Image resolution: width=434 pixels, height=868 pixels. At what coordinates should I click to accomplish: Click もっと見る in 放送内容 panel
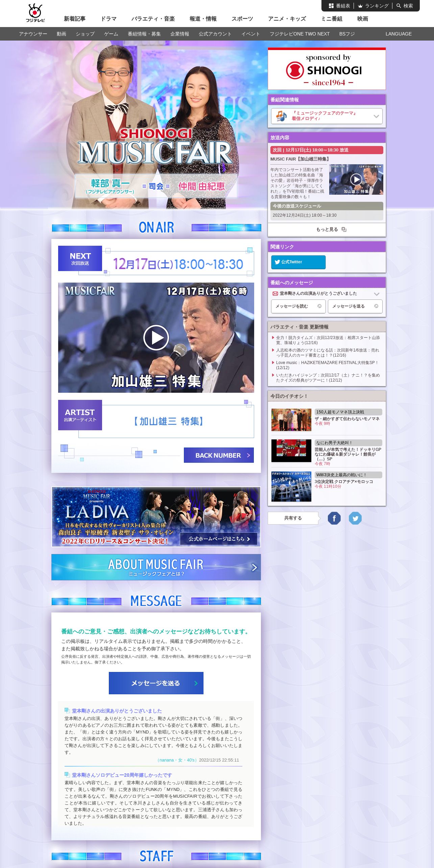(x=327, y=230)
